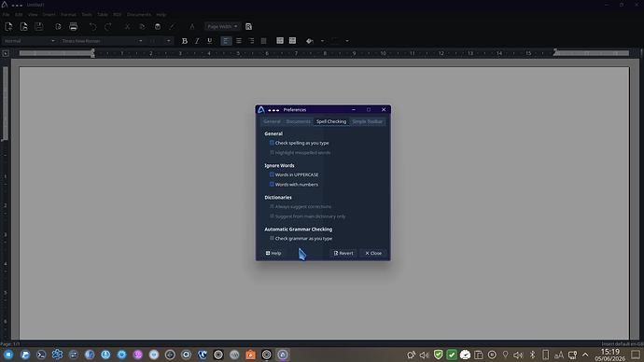Uncheck Words with numbers option
This screenshot has width=644, height=362.
coord(272,185)
